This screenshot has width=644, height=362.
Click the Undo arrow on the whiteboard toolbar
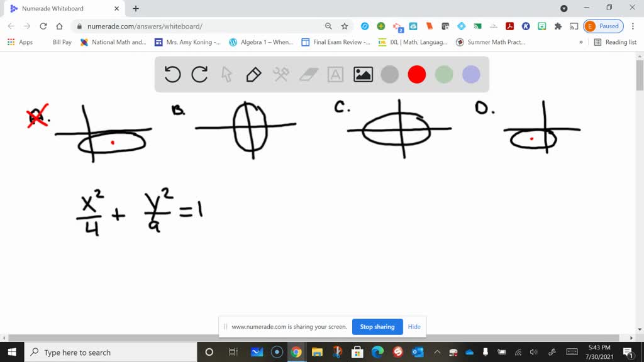(172, 74)
